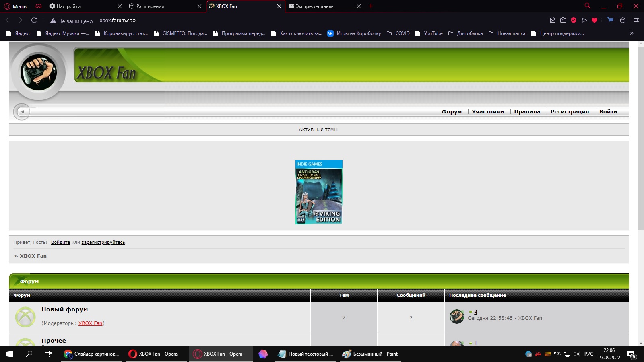This screenshot has width=644, height=362.
Task: Click the send flow arrow icon
Action: coord(584,20)
